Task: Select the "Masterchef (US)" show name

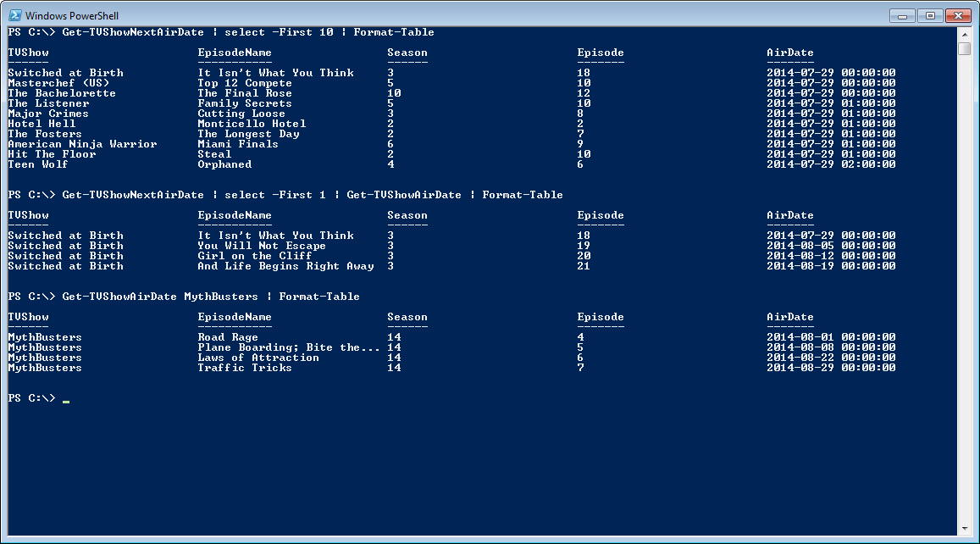Action: [58, 83]
